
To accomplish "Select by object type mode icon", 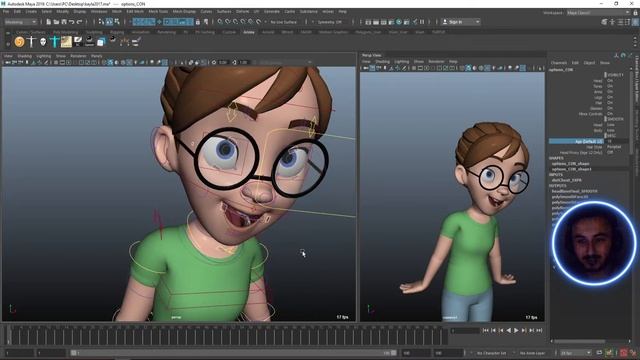I will [109, 22].
